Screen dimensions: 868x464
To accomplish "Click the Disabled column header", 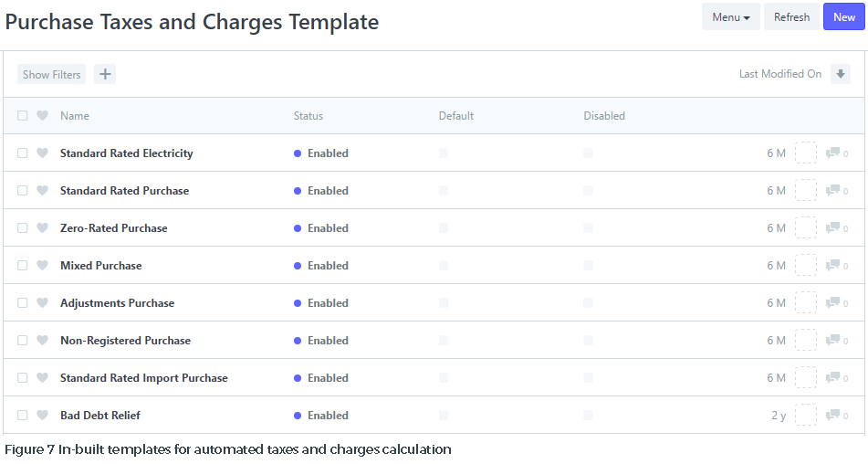I will click(x=604, y=116).
